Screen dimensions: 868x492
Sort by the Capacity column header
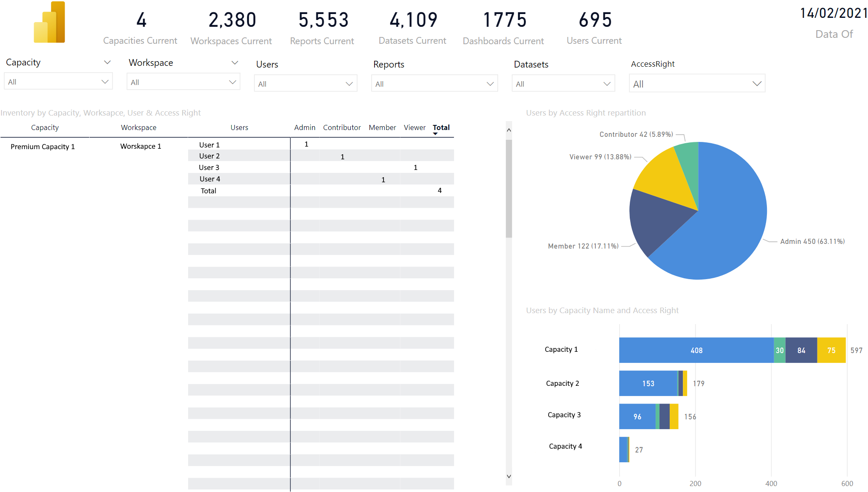tap(45, 127)
